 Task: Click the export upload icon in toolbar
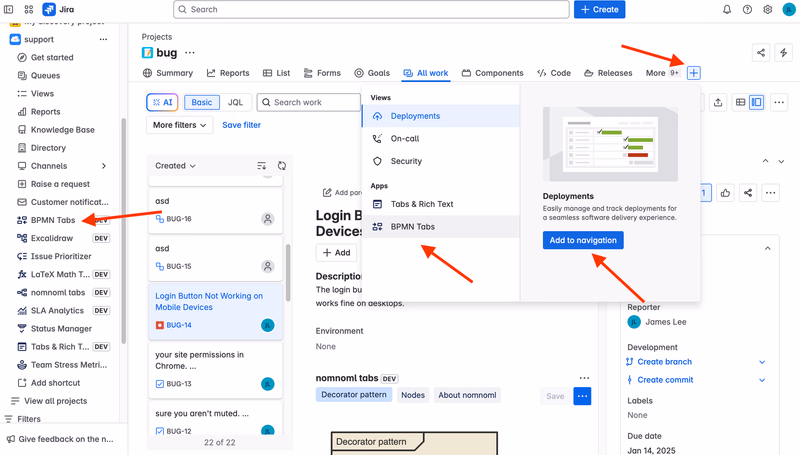718,103
